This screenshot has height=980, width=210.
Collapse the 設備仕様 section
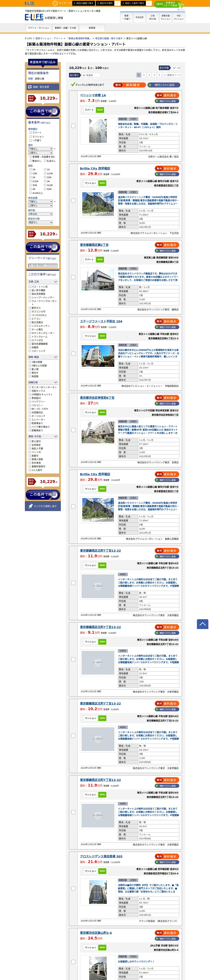tap(43, 382)
